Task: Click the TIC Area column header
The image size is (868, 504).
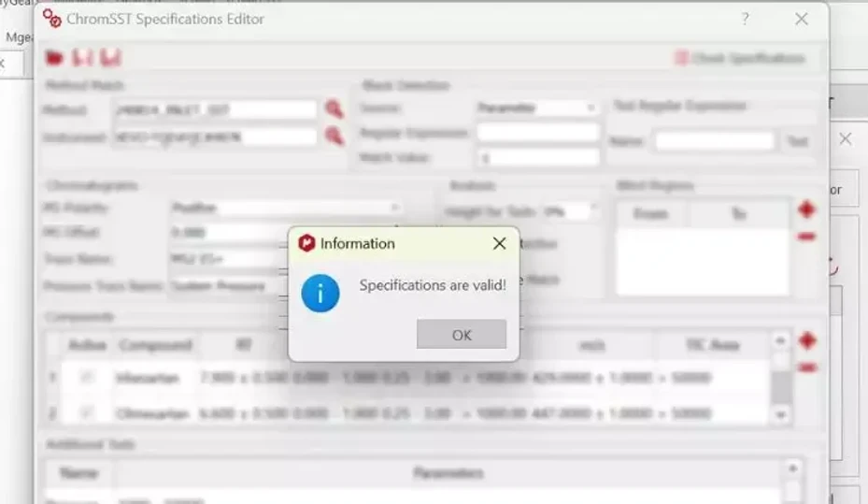Action: coord(713,345)
